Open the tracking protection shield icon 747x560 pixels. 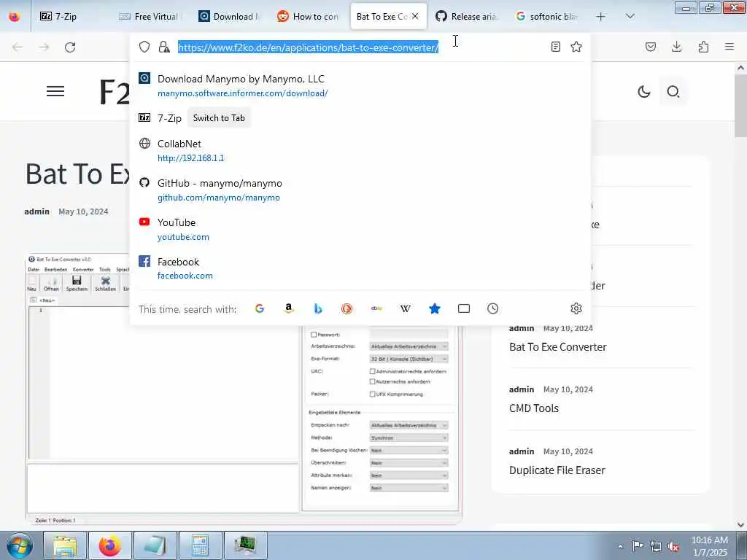[x=144, y=47]
